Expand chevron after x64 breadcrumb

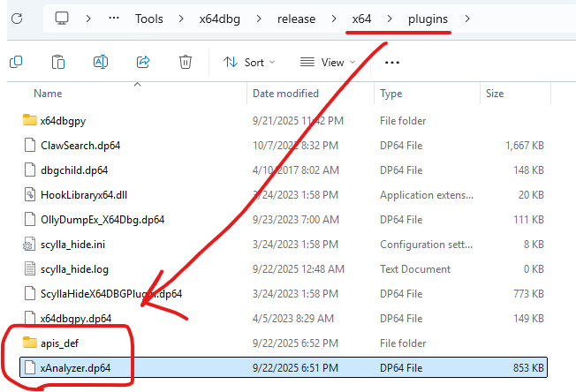pos(390,19)
